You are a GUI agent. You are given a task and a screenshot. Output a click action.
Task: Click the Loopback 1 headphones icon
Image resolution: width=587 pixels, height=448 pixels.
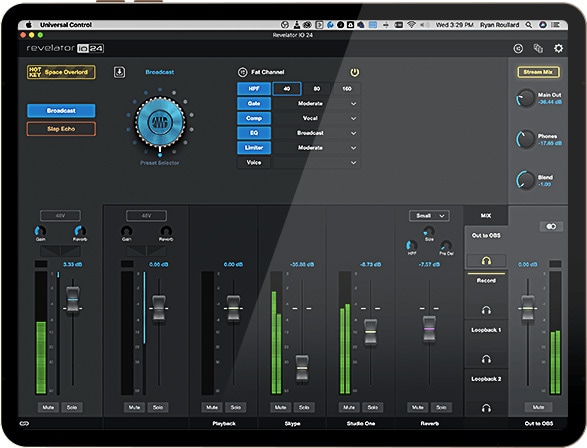(x=486, y=359)
